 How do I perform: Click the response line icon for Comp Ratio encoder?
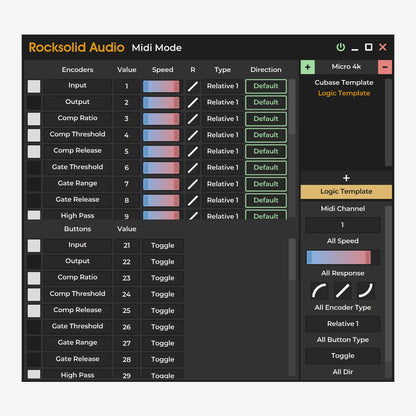[193, 119]
